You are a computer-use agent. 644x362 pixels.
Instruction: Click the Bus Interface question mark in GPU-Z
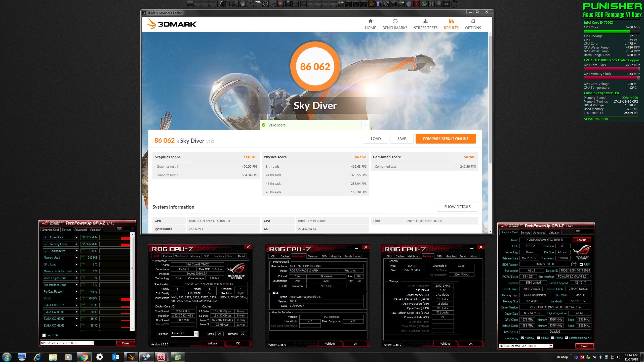(x=590, y=277)
